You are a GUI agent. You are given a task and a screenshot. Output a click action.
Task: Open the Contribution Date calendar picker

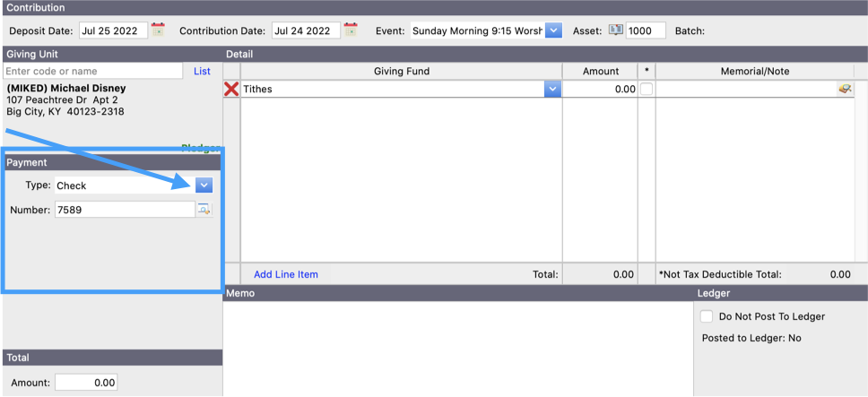click(351, 30)
